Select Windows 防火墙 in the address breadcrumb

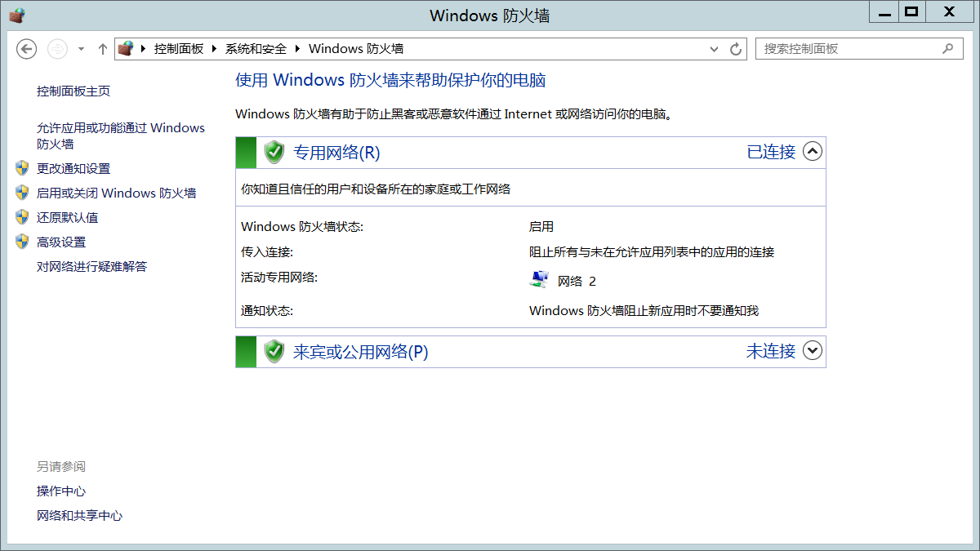[356, 49]
